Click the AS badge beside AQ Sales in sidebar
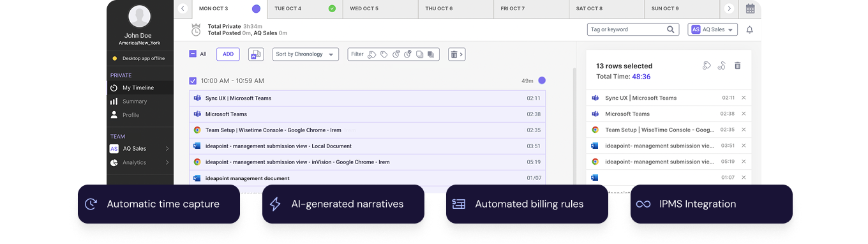 (114, 149)
